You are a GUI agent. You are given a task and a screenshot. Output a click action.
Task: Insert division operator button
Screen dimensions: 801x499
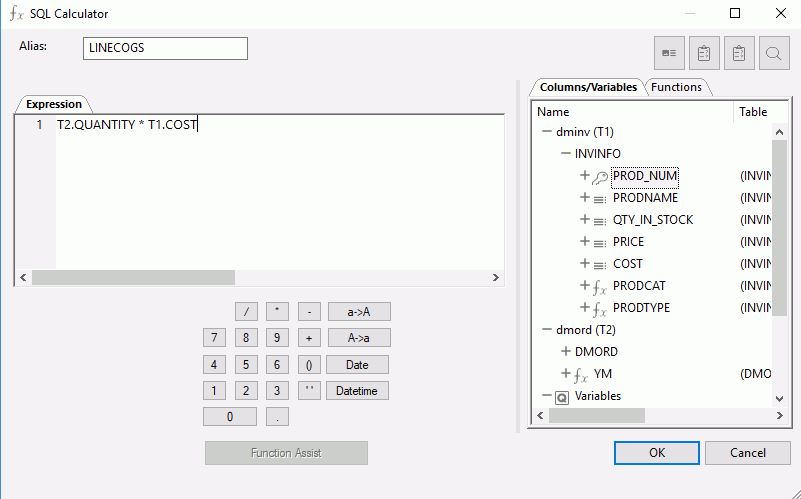[x=246, y=312]
